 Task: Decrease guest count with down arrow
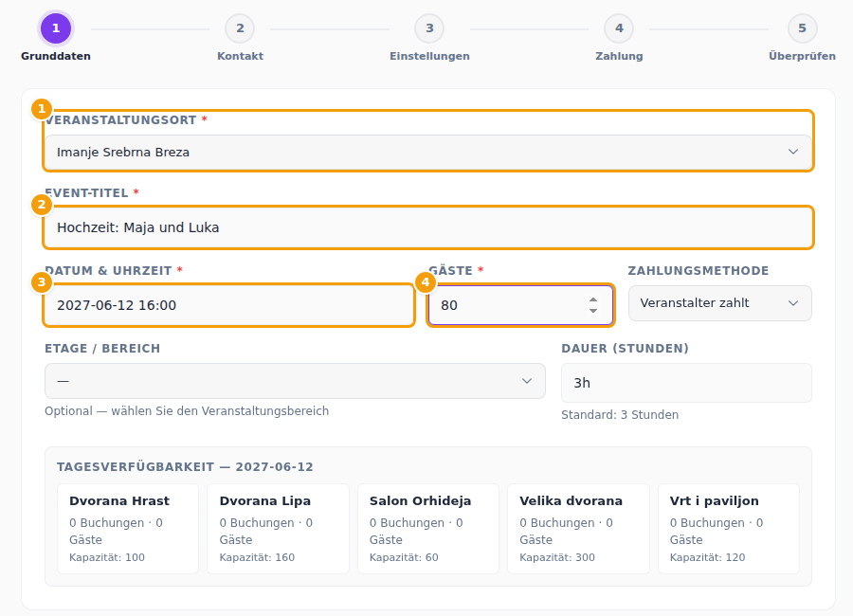pos(593,311)
